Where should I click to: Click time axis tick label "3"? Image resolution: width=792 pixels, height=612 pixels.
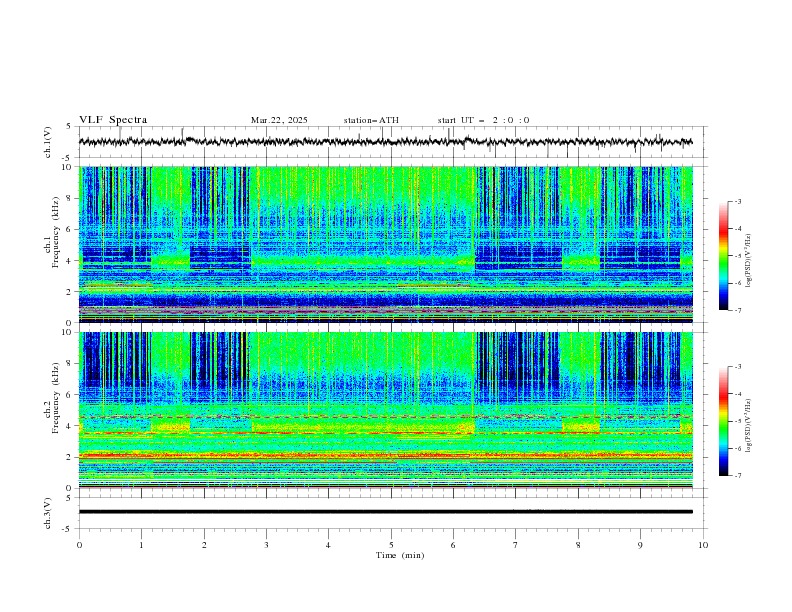click(266, 545)
